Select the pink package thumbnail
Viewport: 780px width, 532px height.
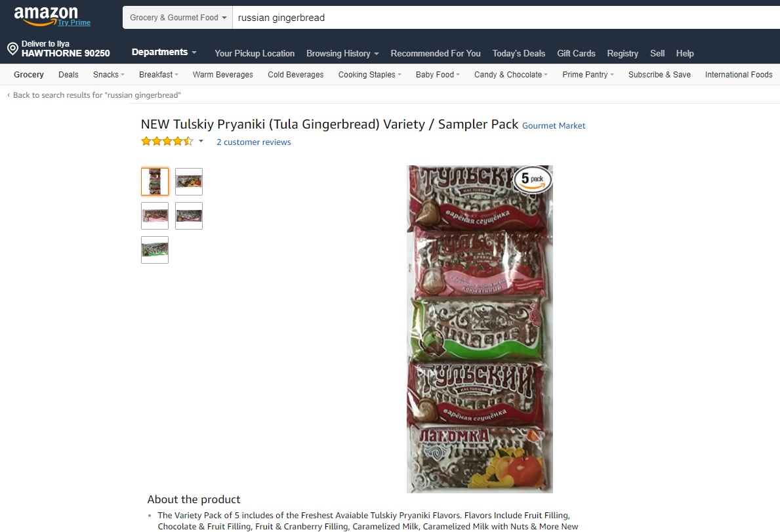(x=155, y=216)
